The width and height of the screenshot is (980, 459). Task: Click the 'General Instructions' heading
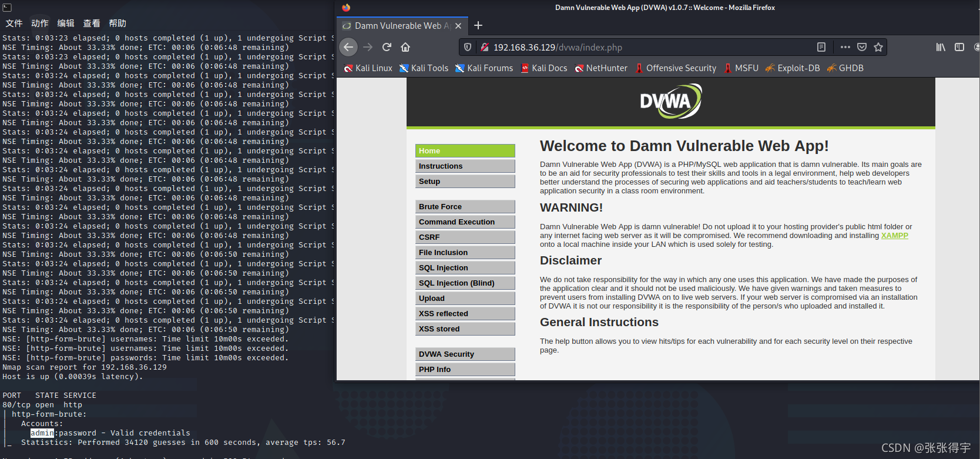pyautogui.click(x=599, y=322)
